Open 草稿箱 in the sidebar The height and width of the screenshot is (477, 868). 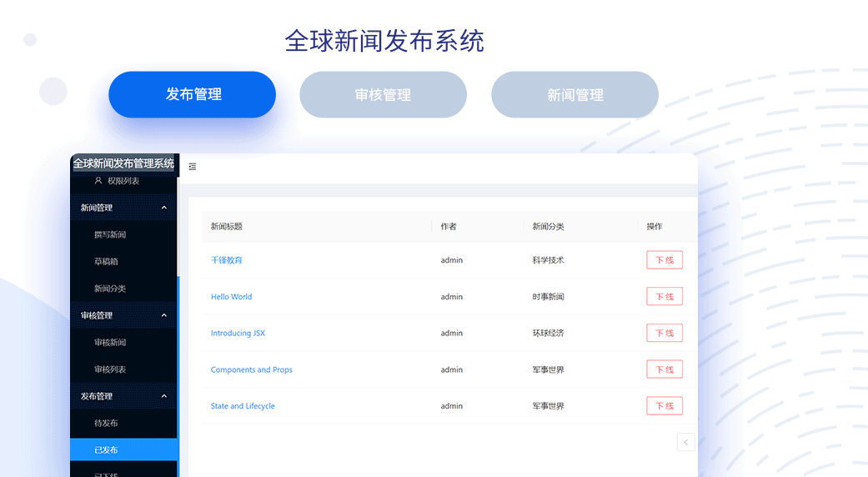pos(107,262)
